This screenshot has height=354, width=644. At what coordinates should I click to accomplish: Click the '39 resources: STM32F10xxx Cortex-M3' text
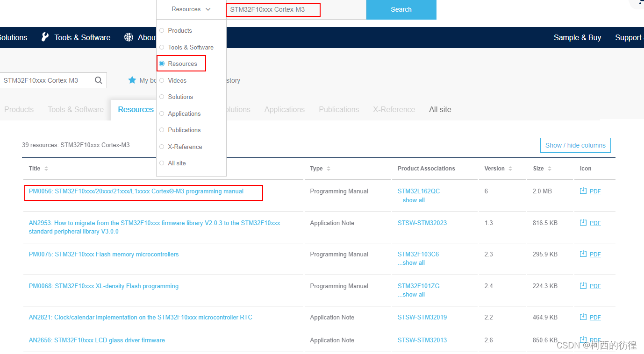[x=76, y=145]
